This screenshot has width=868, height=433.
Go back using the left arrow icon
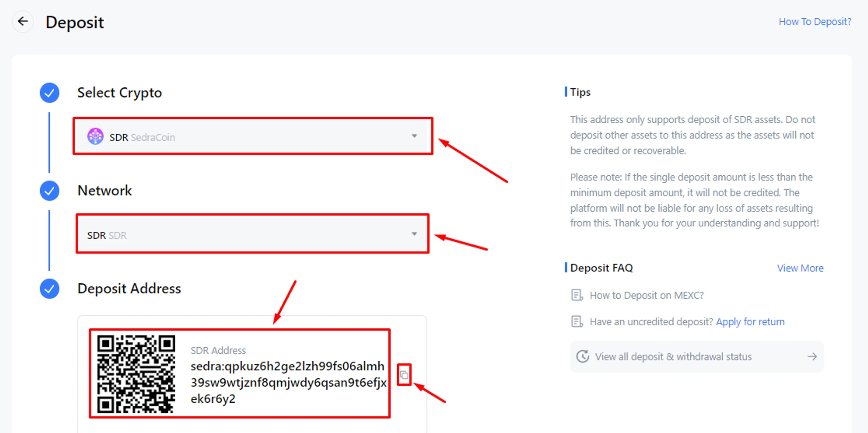[x=23, y=21]
